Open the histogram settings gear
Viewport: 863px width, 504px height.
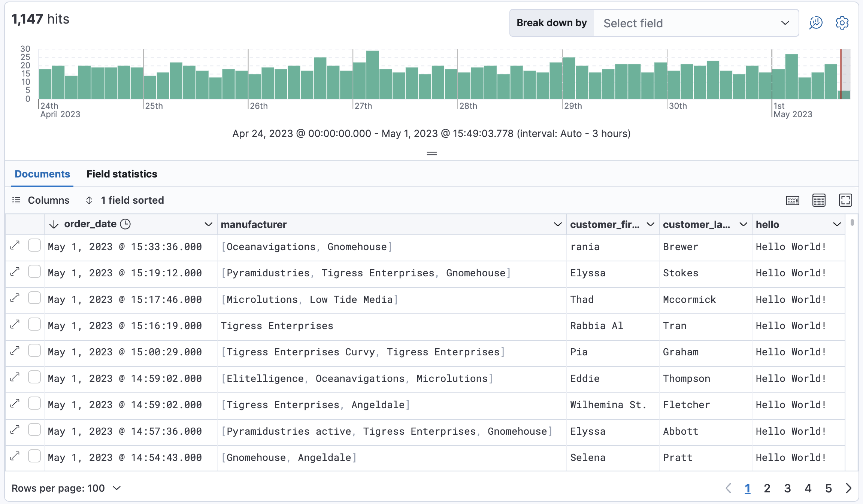[x=842, y=23]
